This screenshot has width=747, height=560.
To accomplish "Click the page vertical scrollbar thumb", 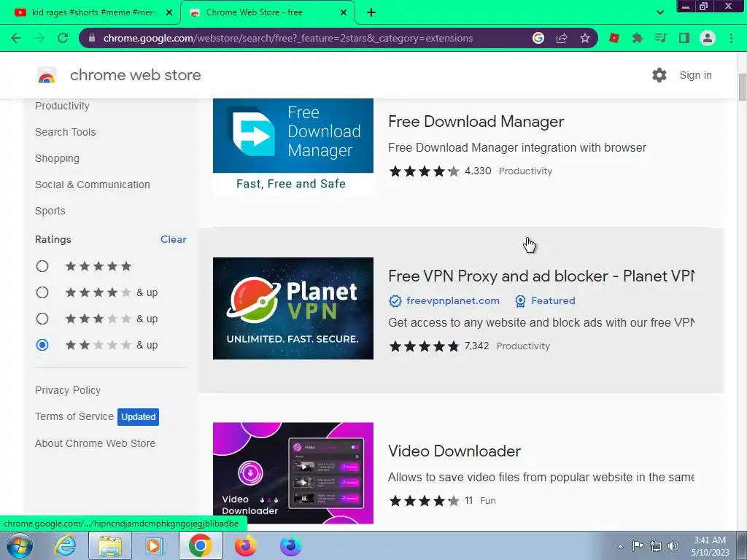I will 742,87.
